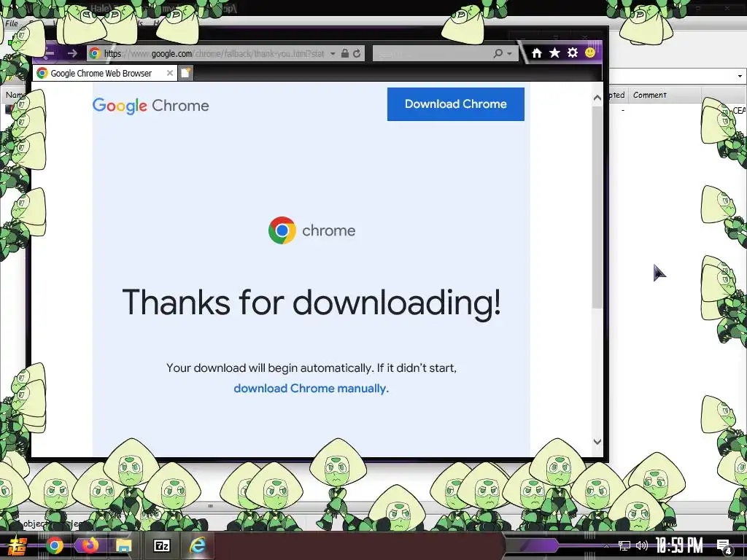Expand the search provider dropdown arrow
The height and width of the screenshot is (560, 747).
pyautogui.click(x=509, y=53)
